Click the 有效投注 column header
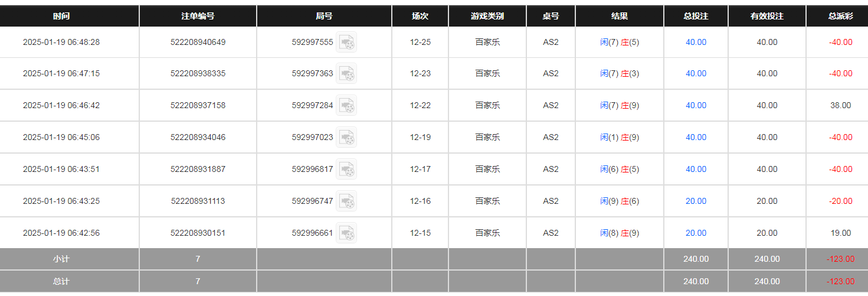Screen dimensions: 868x296 (767, 16)
